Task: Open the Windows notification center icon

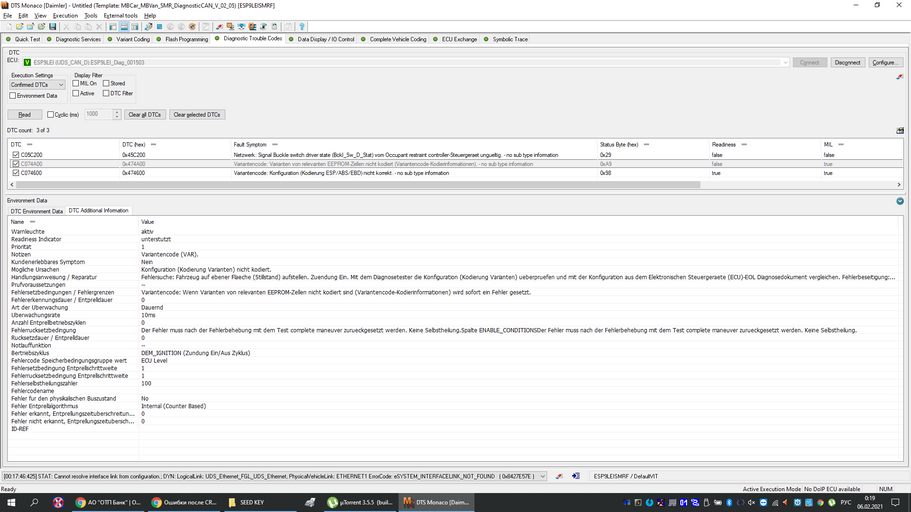Action: (x=895, y=503)
